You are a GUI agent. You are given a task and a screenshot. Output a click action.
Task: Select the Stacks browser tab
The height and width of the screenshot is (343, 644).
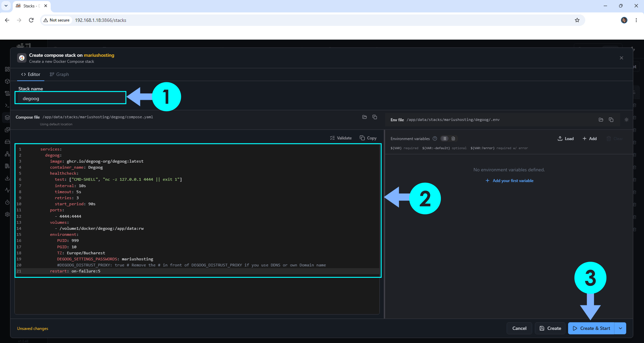click(x=32, y=6)
